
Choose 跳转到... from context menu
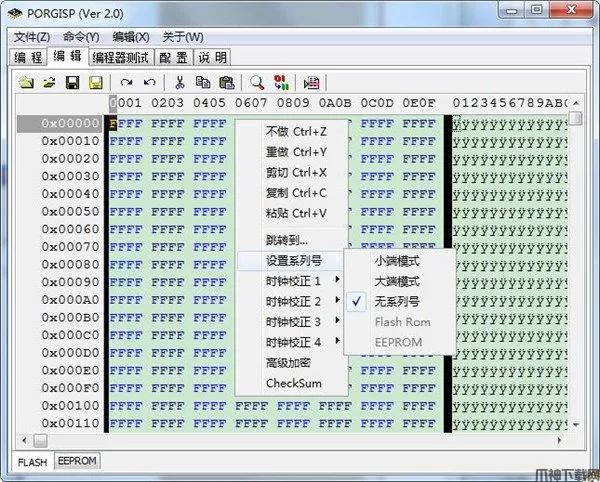(292, 240)
